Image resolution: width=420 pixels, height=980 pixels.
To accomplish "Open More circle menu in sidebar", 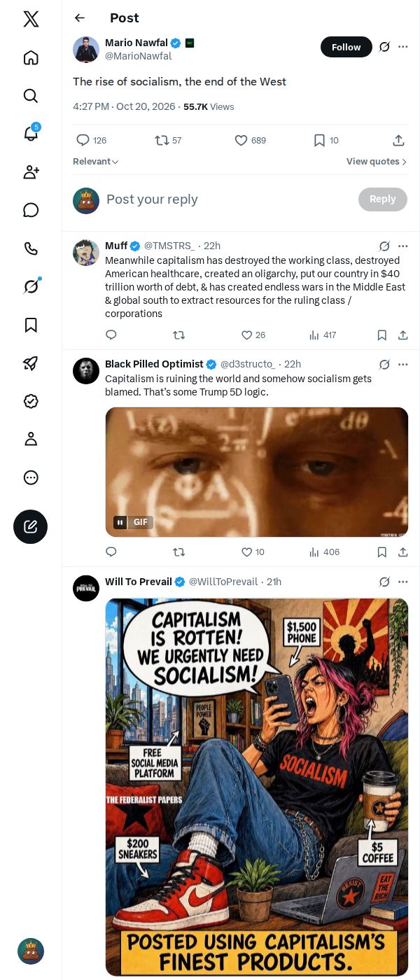I will click(31, 477).
